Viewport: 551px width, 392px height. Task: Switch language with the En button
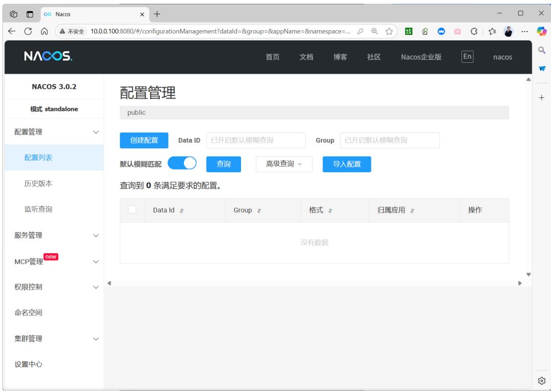pyautogui.click(x=467, y=56)
